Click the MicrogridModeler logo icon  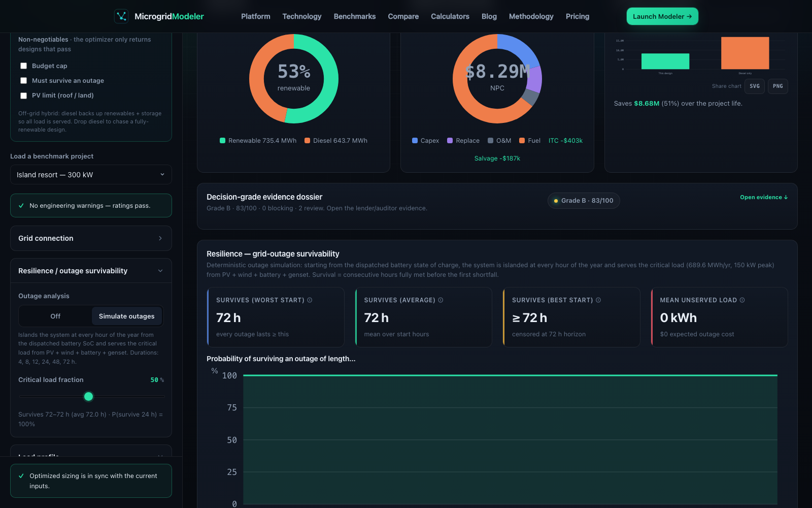pyautogui.click(x=121, y=16)
